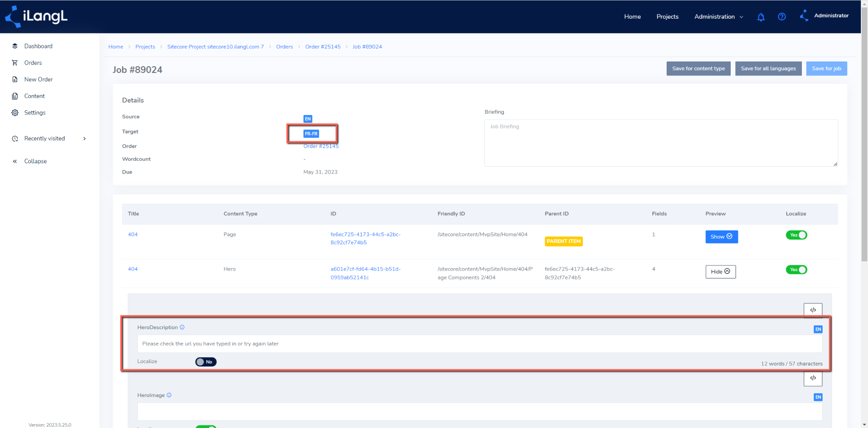Screen dimensions: 868x428
Task: Open notifications bell icon
Action: coord(761,17)
